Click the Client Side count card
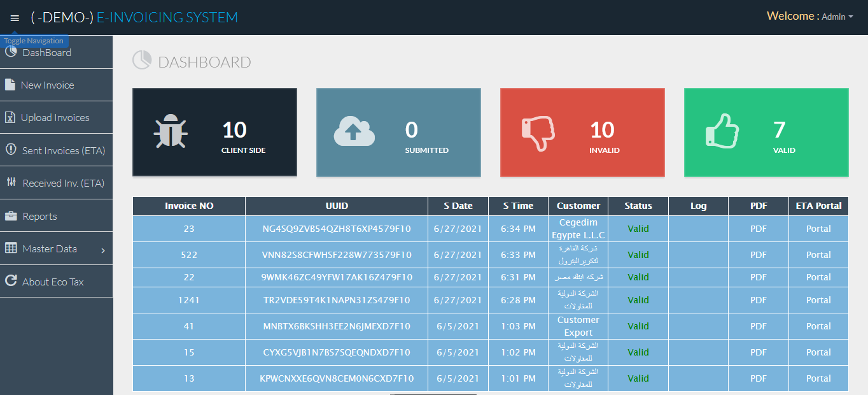The width and height of the screenshot is (868, 395). 214,133
